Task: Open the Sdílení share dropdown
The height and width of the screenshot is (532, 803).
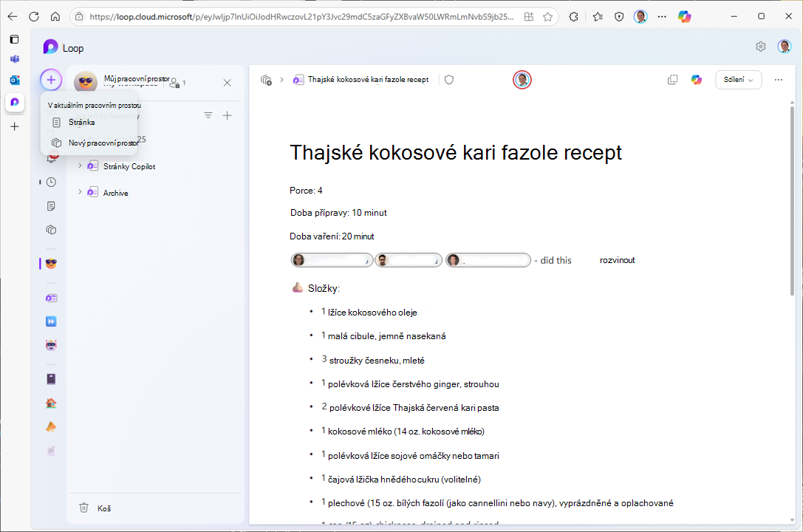Action: tap(738, 80)
